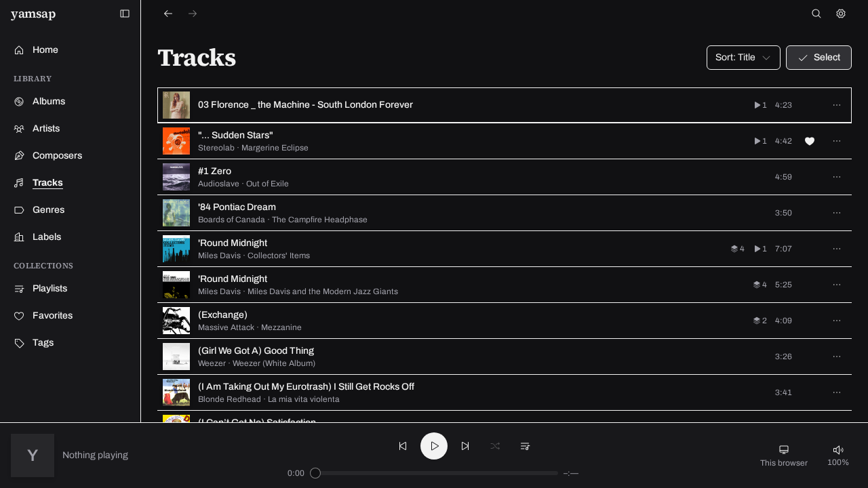Start playback with the play button
This screenshot has height=488, width=868.
pos(434,446)
